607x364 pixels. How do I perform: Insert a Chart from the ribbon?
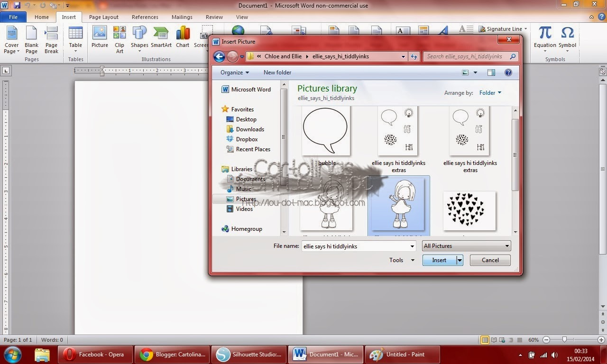pyautogui.click(x=183, y=37)
